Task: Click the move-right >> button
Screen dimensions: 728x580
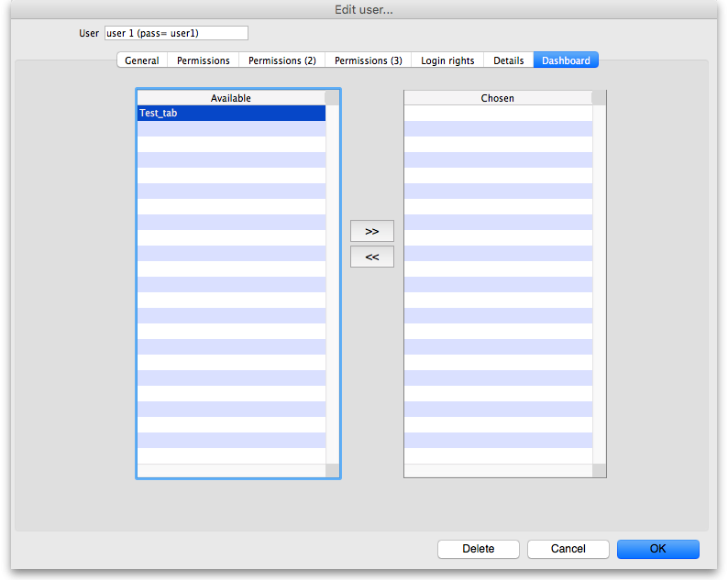Action: point(371,231)
